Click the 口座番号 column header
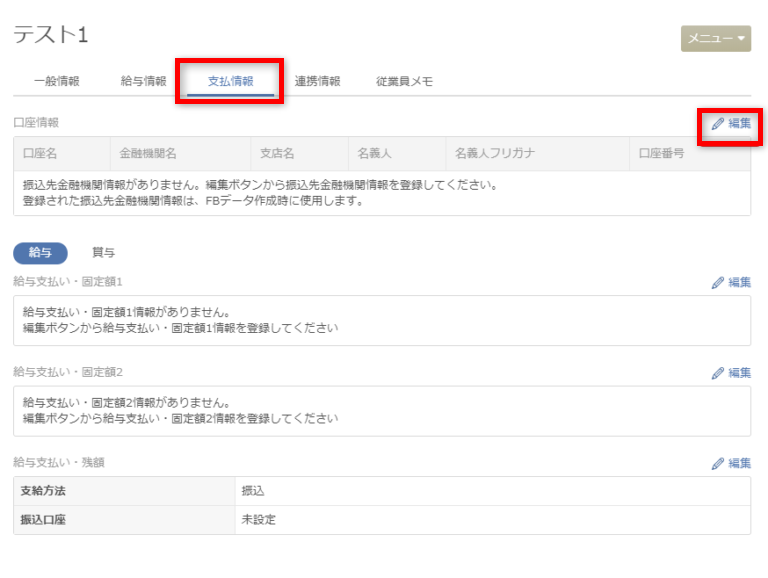 tap(662, 154)
